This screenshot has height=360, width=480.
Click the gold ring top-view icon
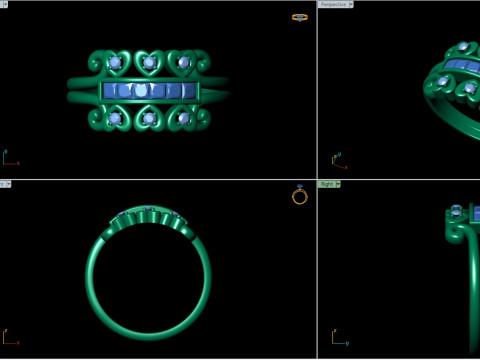(300, 18)
